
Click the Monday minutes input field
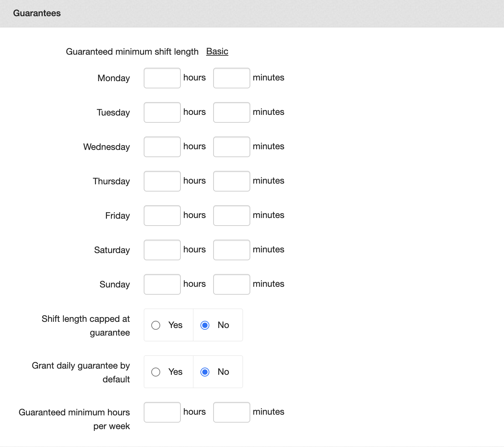point(231,78)
